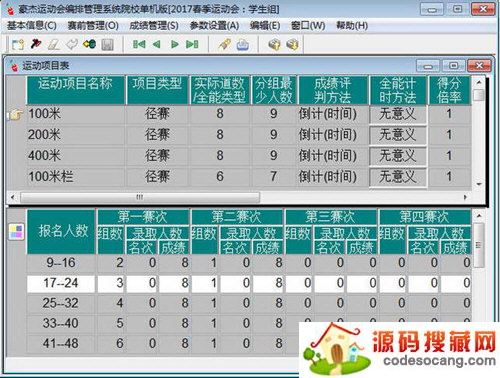
Task: Click the 分组最少人数 column header
Action: pyautogui.click(x=274, y=90)
